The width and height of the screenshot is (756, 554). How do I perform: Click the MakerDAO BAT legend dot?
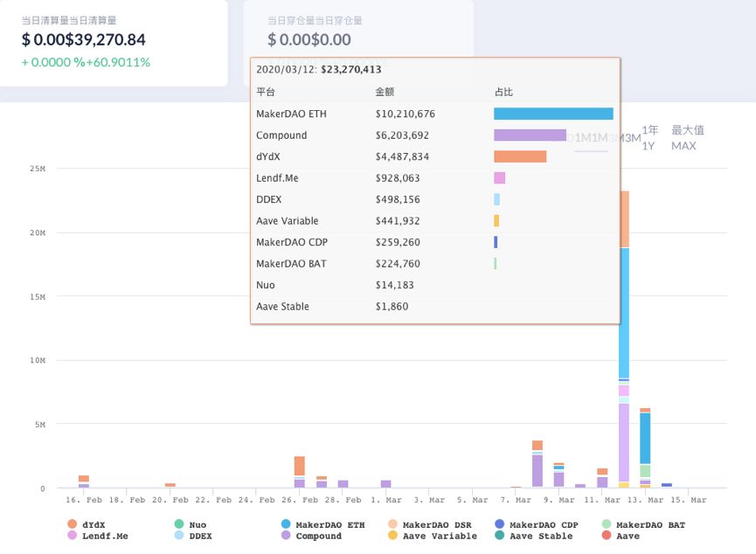[607, 524]
